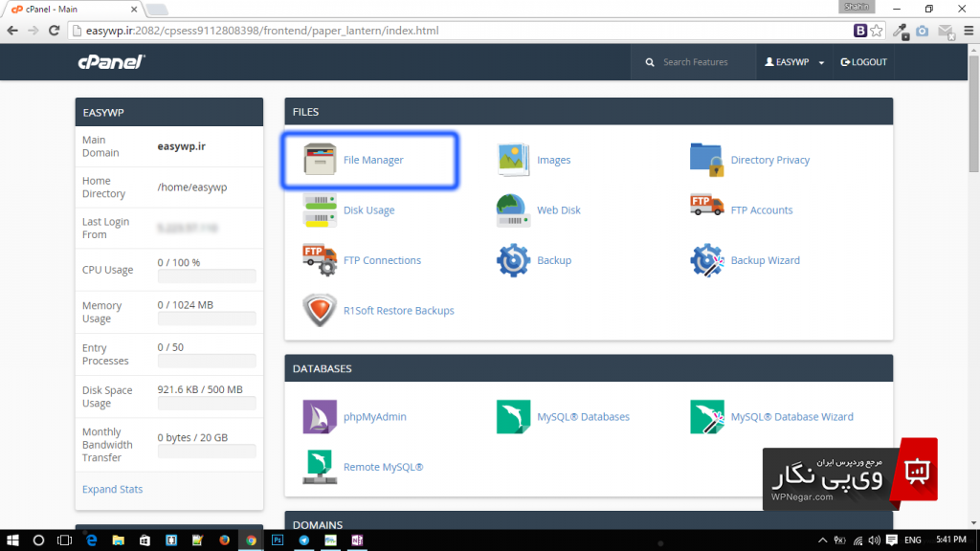This screenshot has width=980, height=551.
Task: Open the MySQL Databases dolphin icon
Action: pos(513,417)
